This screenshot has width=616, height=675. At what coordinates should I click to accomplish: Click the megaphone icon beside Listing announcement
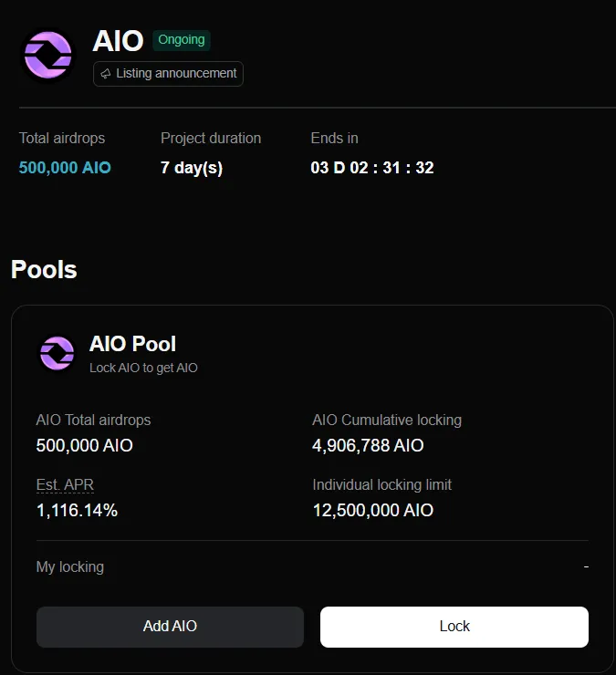[106, 74]
